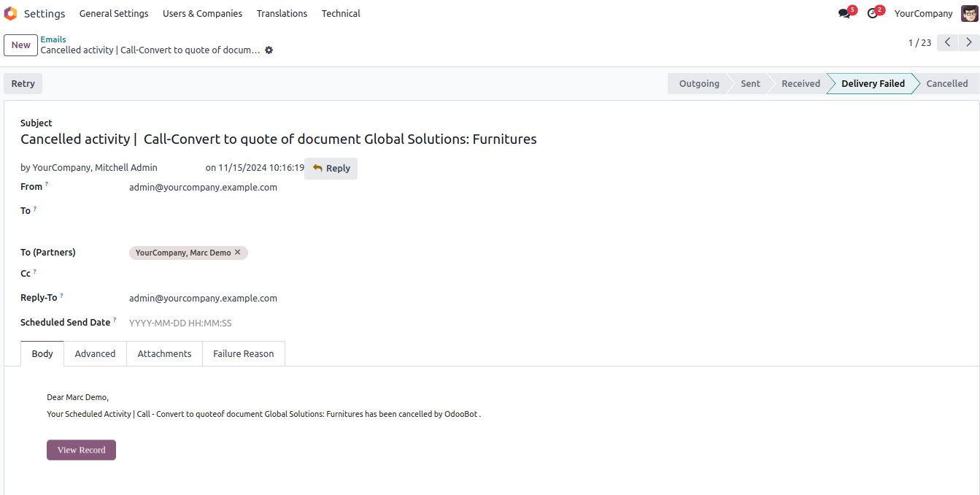
Task: Open the gear actions menu icon
Action: [x=269, y=50]
